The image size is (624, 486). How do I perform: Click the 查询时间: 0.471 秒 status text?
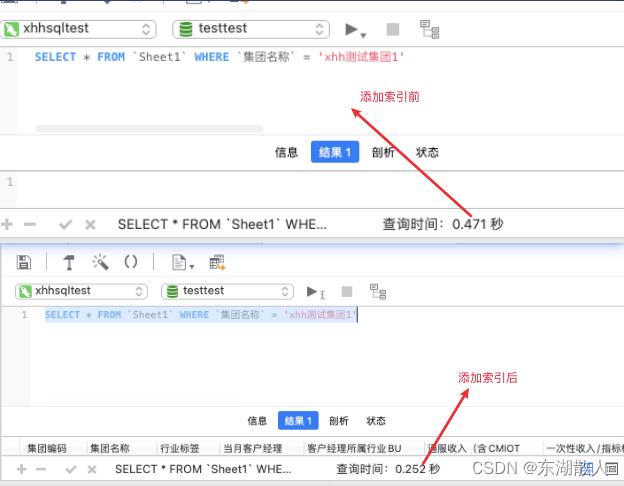pyautogui.click(x=443, y=224)
